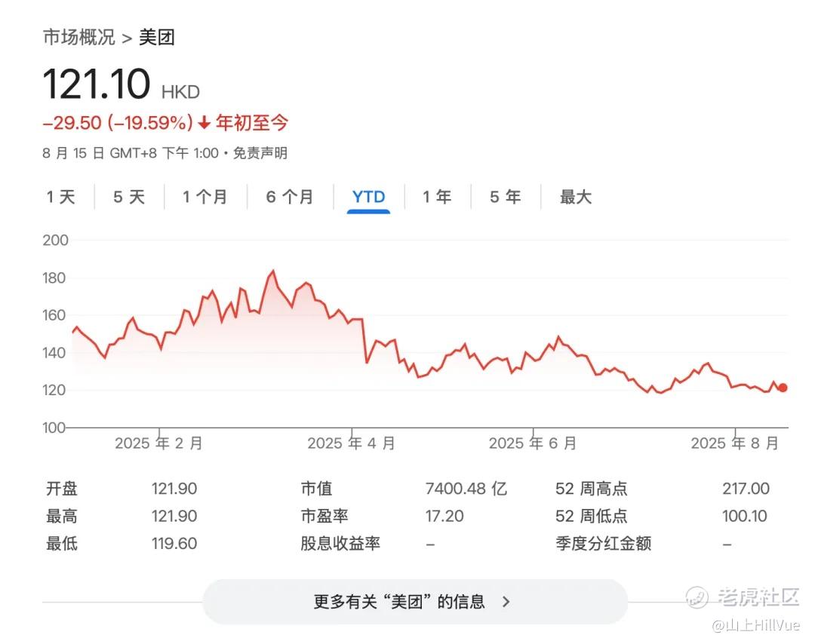
Task: Click the red end-point dot on chart
Action: point(783,388)
